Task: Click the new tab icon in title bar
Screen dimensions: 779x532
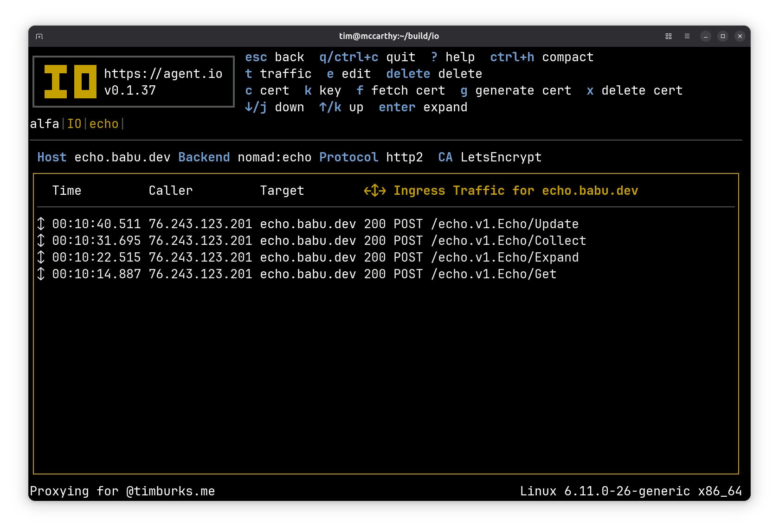Action: (x=39, y=36)
